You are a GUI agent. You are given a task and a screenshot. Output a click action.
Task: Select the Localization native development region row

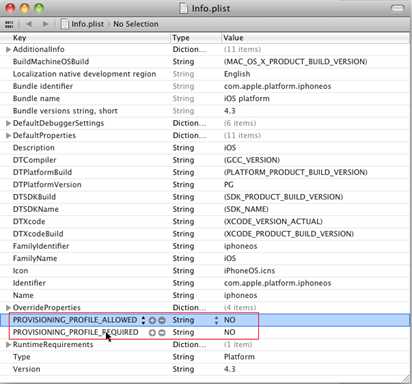205,74
